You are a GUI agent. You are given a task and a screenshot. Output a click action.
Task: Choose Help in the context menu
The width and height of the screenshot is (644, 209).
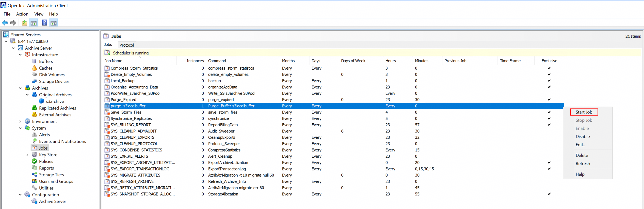(580, 174)
